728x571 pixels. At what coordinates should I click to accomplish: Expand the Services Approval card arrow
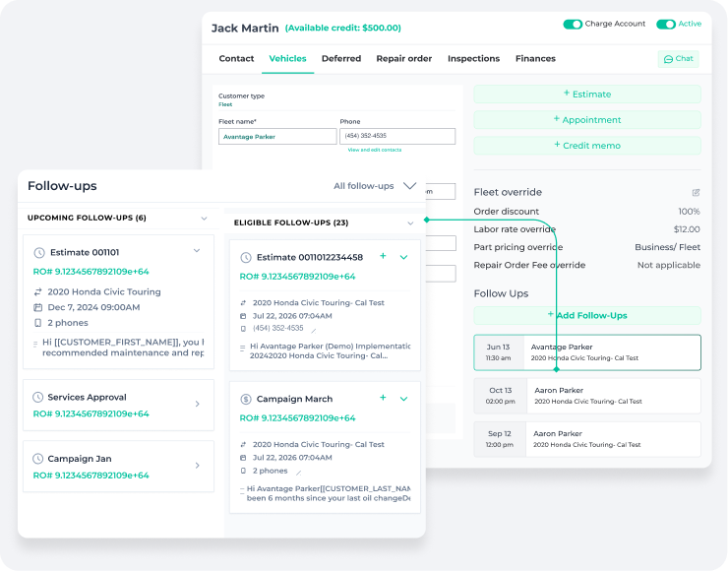198,405
